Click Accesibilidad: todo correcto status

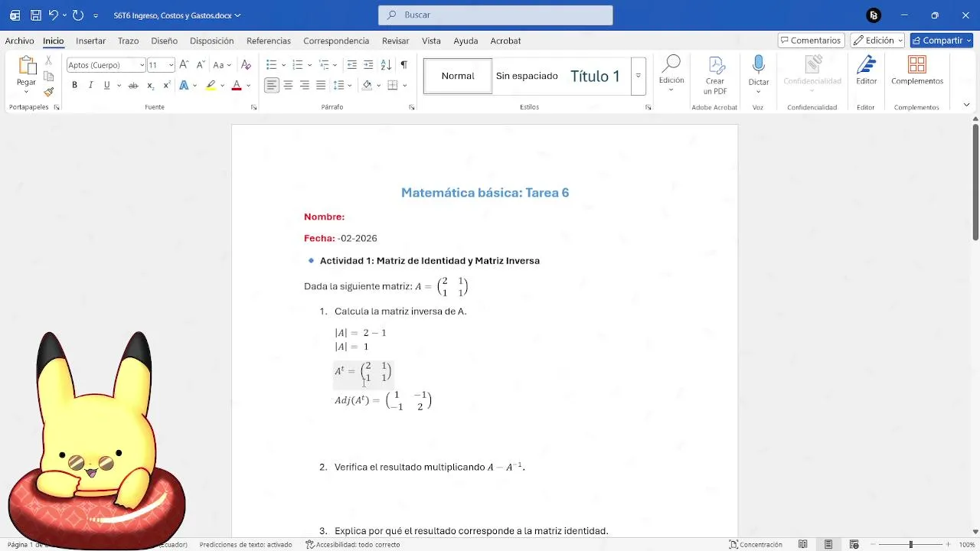(x=353, y=545)
